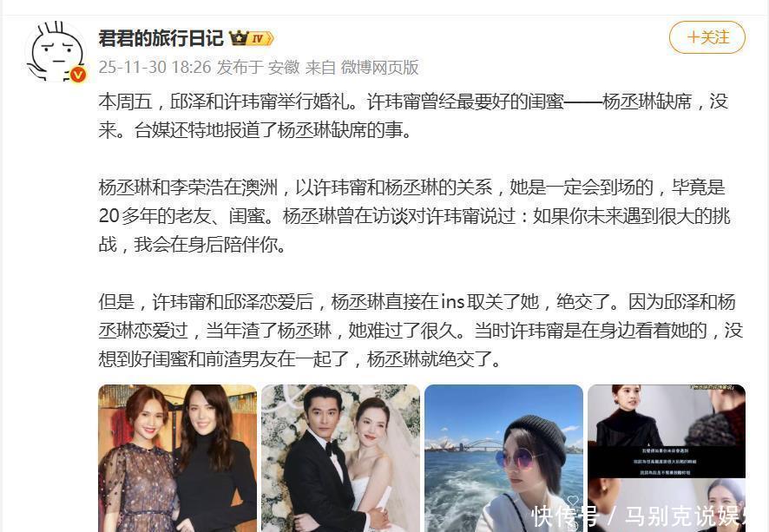Open the interview screenshot thumbnail
The height and width of the screenshot is (532, 769).
tap(667, 458)
